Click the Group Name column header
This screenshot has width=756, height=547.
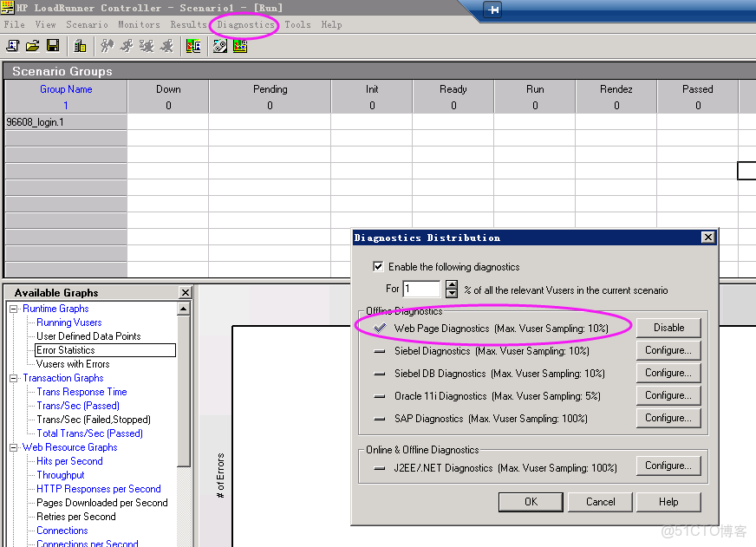pyautogui.click(x=66, y=89)
